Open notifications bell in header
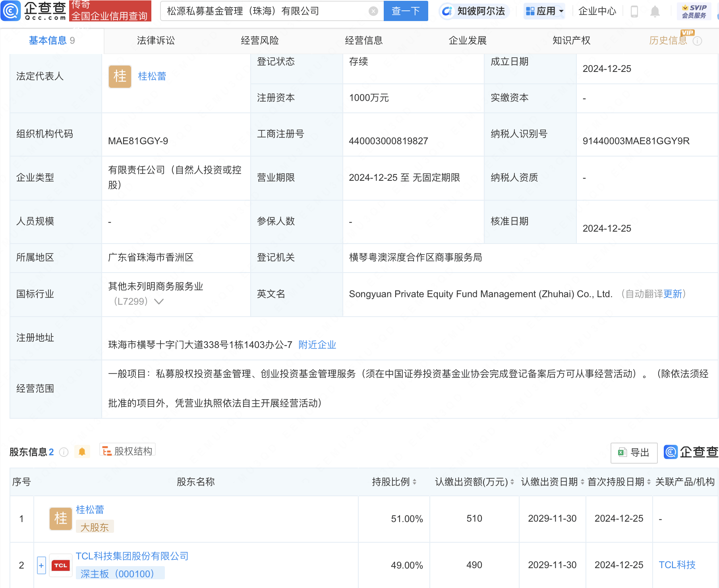 655,12
